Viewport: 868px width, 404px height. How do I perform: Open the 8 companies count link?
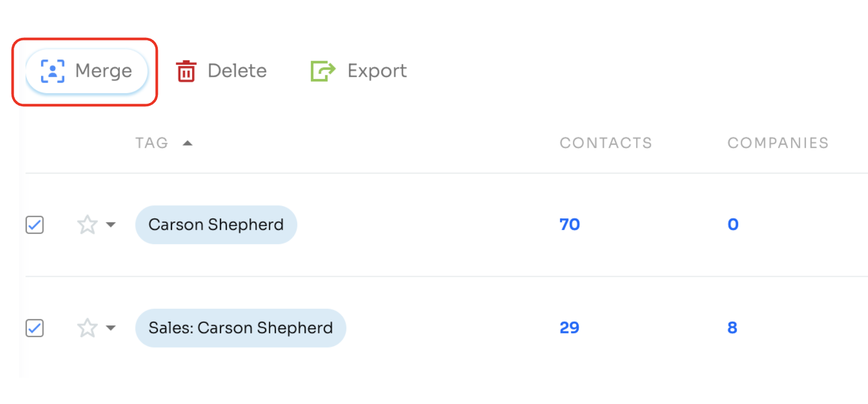click(x=732, y=328)
